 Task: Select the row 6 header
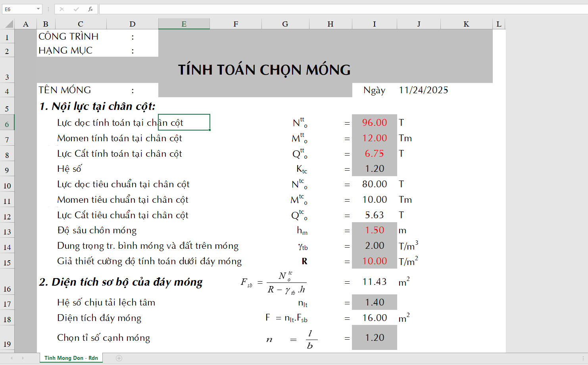point(7,123)
